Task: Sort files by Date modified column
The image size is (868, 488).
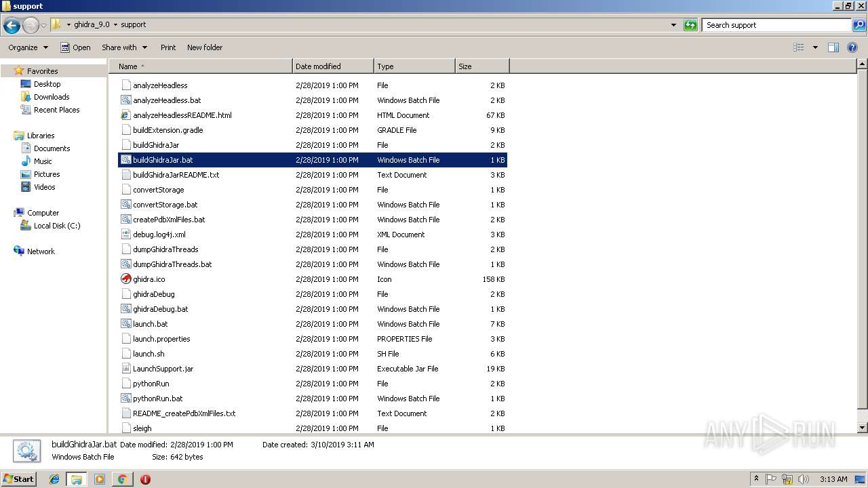Action: click(333, 66)
